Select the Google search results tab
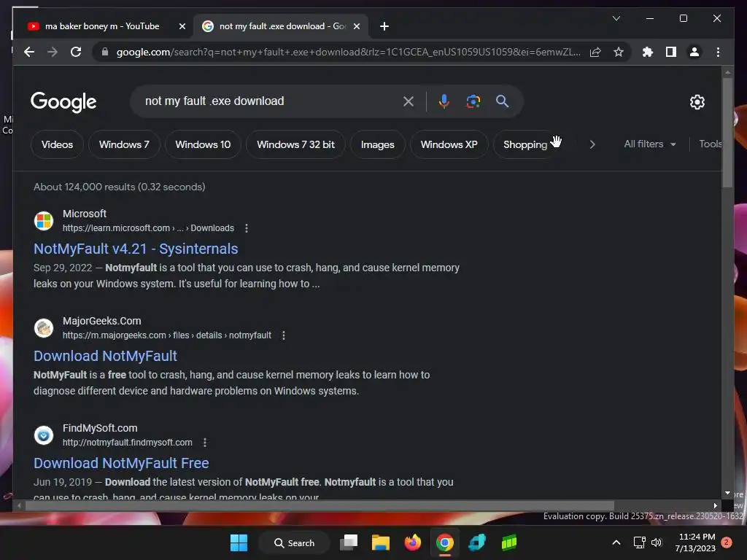 point(281,26)
